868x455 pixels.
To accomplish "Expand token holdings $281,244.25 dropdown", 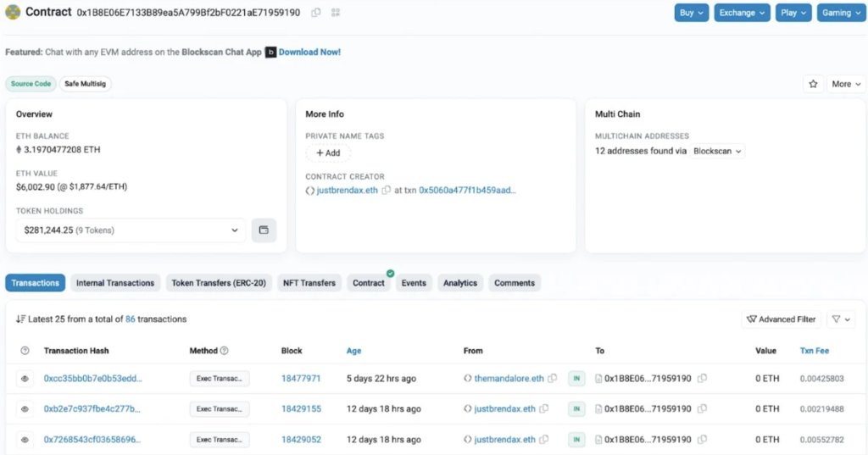I will click(x=131, y=230).
